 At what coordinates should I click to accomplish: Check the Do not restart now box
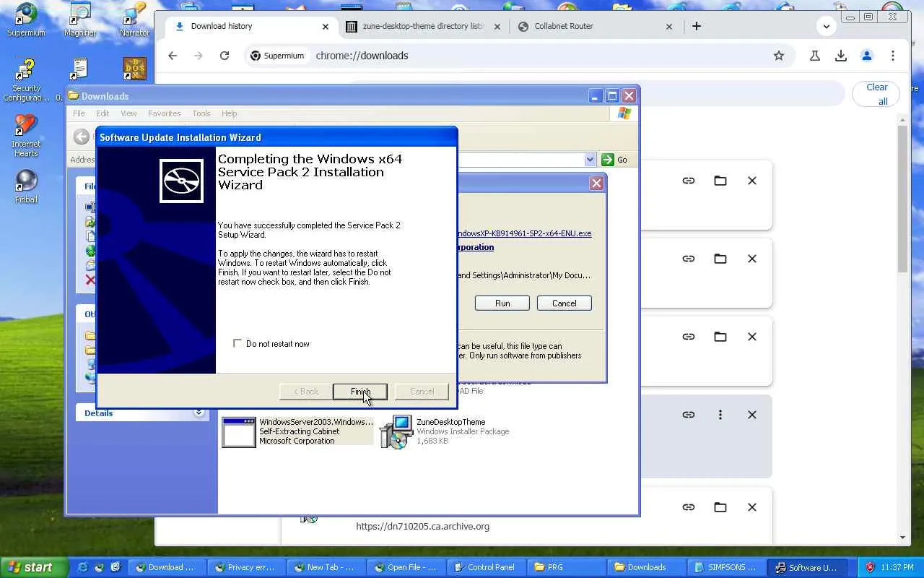(237, 343)
